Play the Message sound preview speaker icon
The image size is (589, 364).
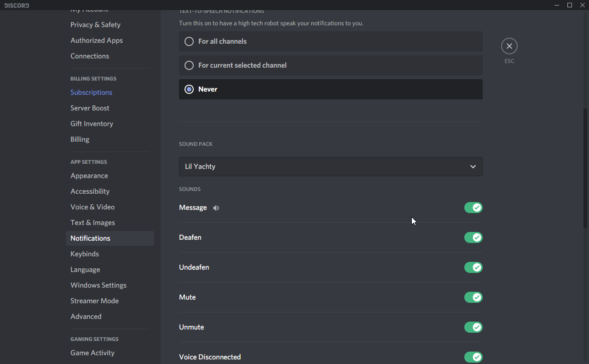pos(216,208)
